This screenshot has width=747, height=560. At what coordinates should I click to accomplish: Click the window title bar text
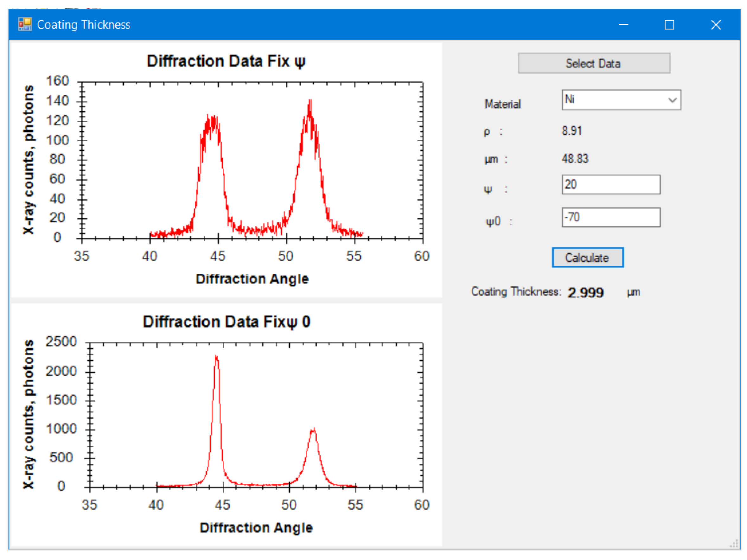pos(83,25)
